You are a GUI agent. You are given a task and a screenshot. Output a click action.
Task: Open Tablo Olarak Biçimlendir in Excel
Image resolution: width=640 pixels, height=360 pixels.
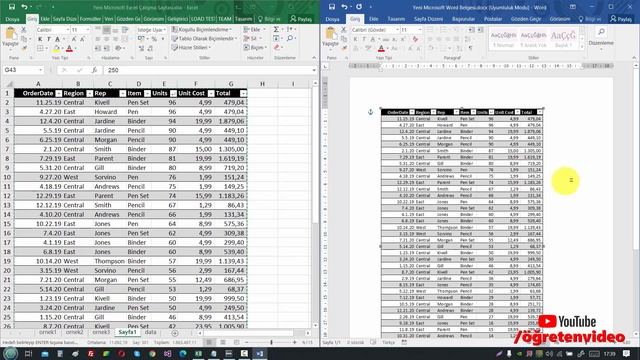tap(204, 38)
